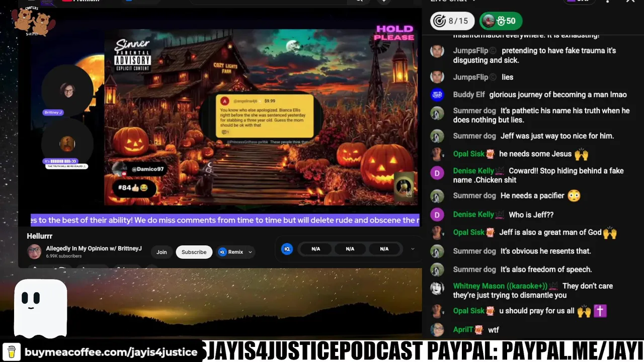This screenshot has height=362, width=644.
Task: Click the message 'Who is Jeff??'
Action: point(531,215)
